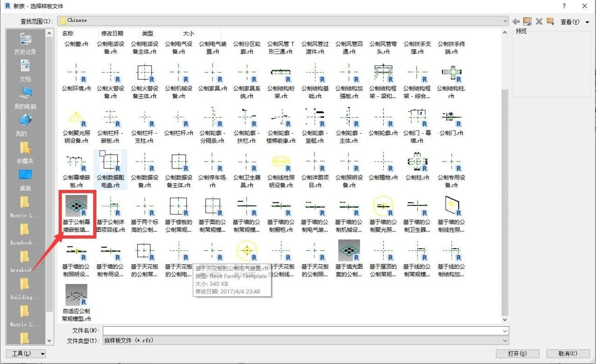This screenshot has width=596, height=364.
Task: Pick the 公制线性照明设备.rft template
Action: 281,171
